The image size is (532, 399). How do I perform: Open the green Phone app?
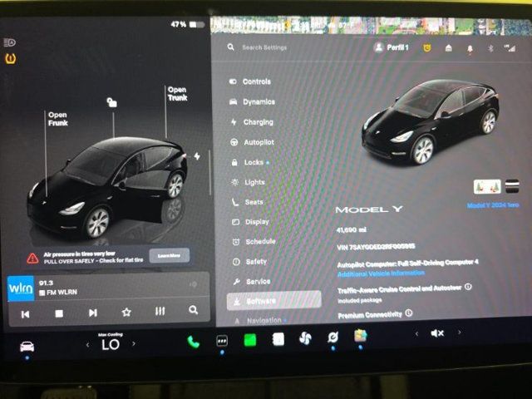[194, 342]
